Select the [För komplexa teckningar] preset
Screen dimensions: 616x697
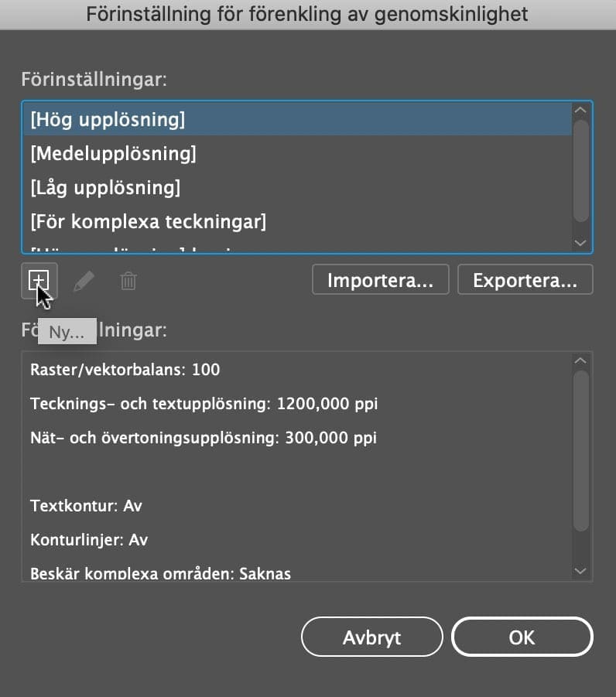296,221
